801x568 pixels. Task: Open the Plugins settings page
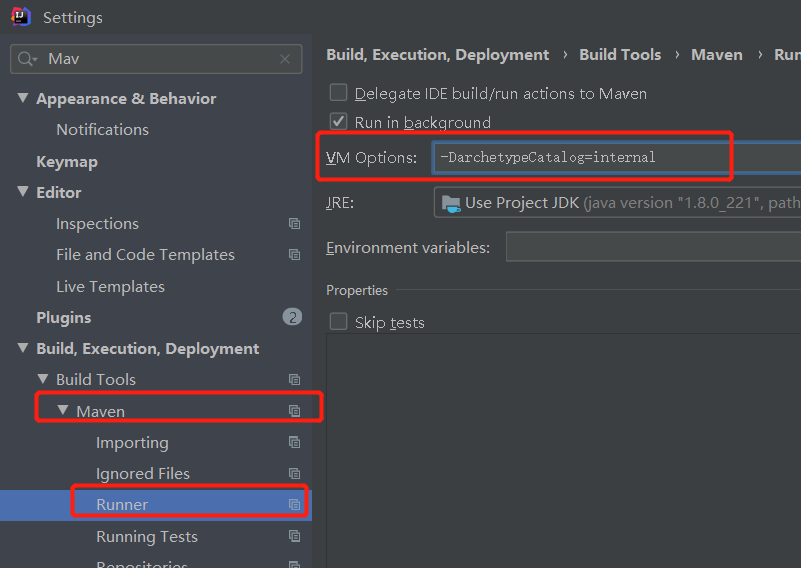63,318
